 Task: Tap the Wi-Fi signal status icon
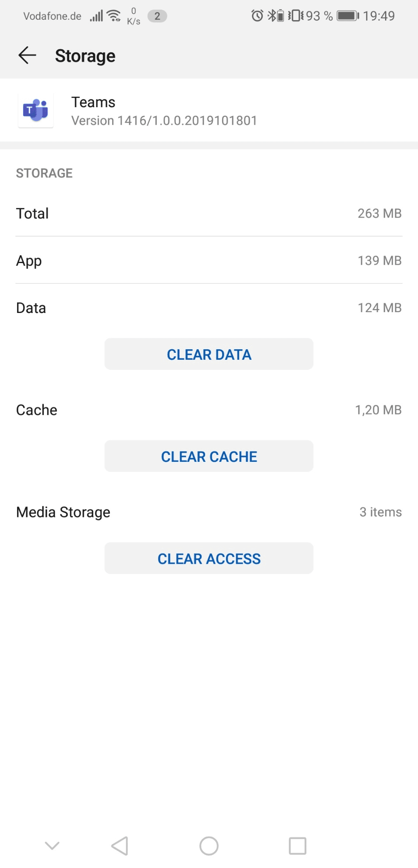click(x=114, y=16)
